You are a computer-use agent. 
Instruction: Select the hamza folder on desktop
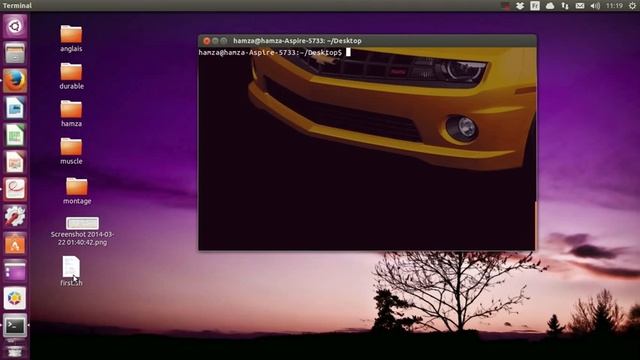[x=71, y=113]
